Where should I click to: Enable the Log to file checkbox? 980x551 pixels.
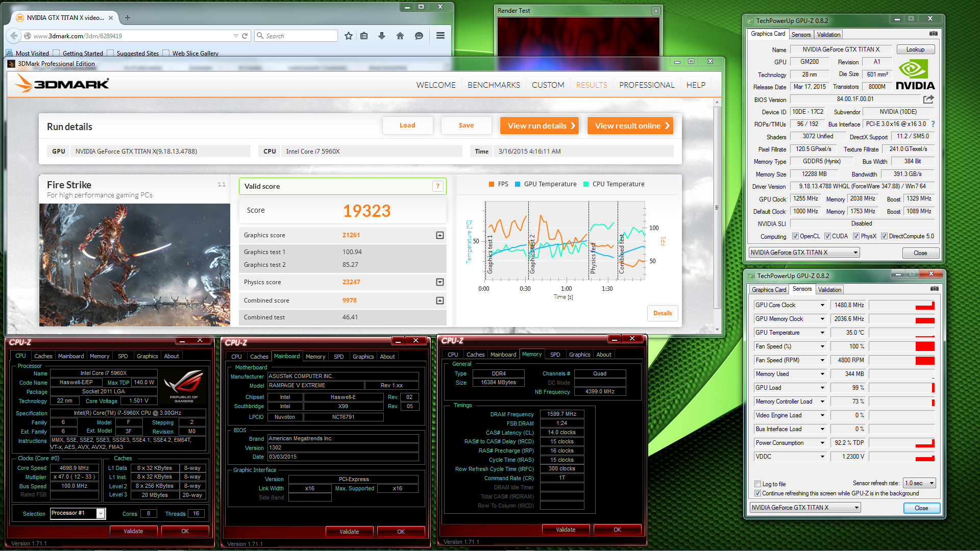pyautogui.click(x=758, y=484)
